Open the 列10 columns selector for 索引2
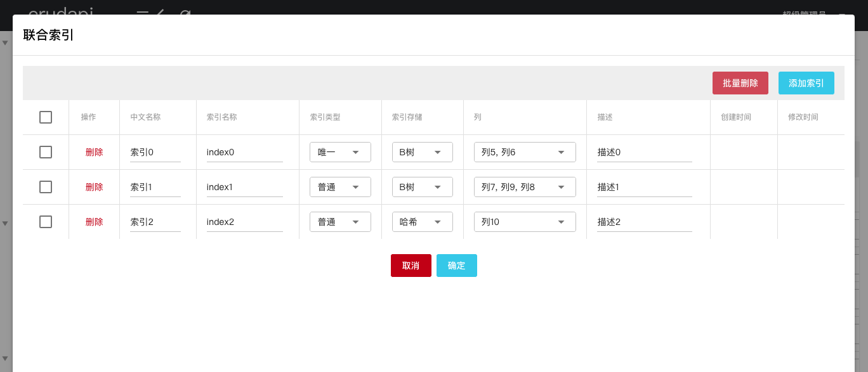Viewport: 868px width, 372px height. tap(525, 222)
